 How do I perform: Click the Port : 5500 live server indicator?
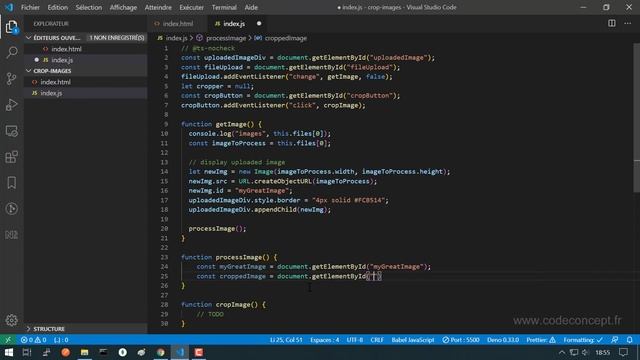(x=461, y=340)
